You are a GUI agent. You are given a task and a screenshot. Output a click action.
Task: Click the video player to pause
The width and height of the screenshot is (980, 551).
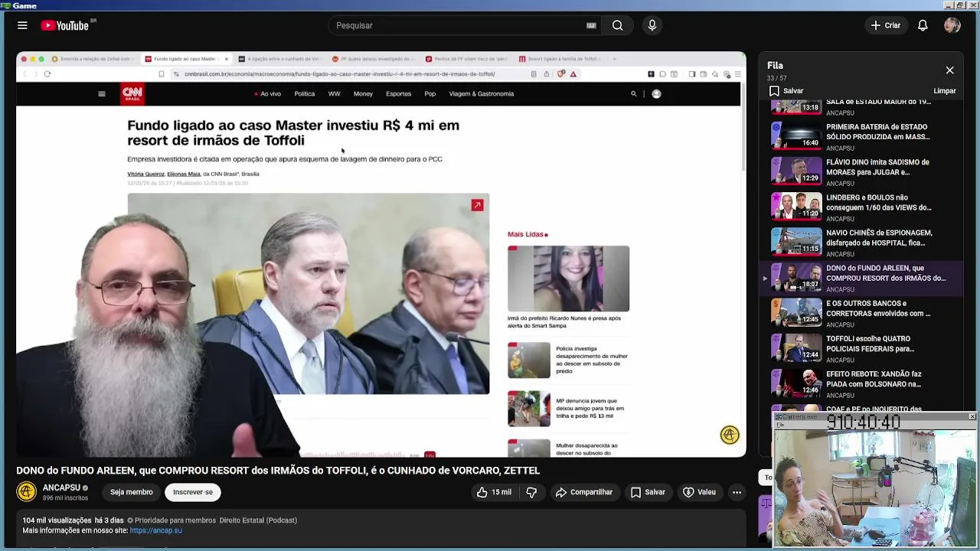pyautogui.click(x=381, y=255)
